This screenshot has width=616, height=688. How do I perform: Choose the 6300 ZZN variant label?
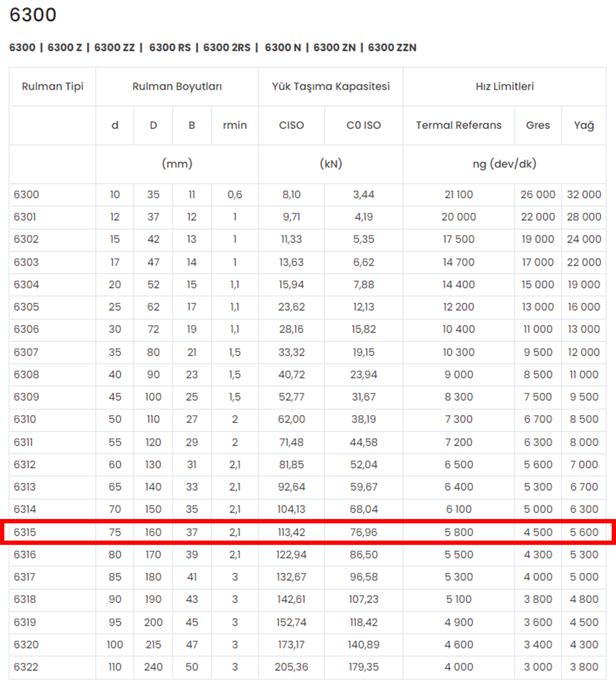[392, 48]
